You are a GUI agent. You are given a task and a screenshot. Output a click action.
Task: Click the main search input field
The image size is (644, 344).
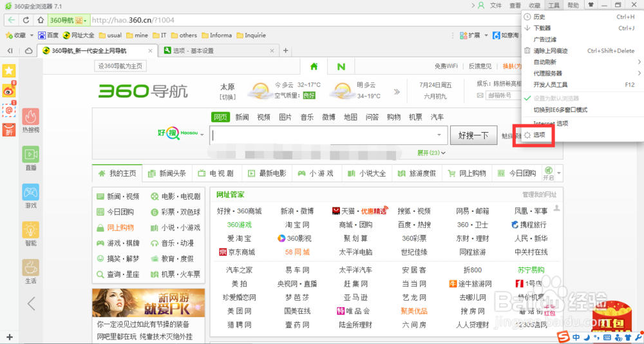tap(323, 135)
